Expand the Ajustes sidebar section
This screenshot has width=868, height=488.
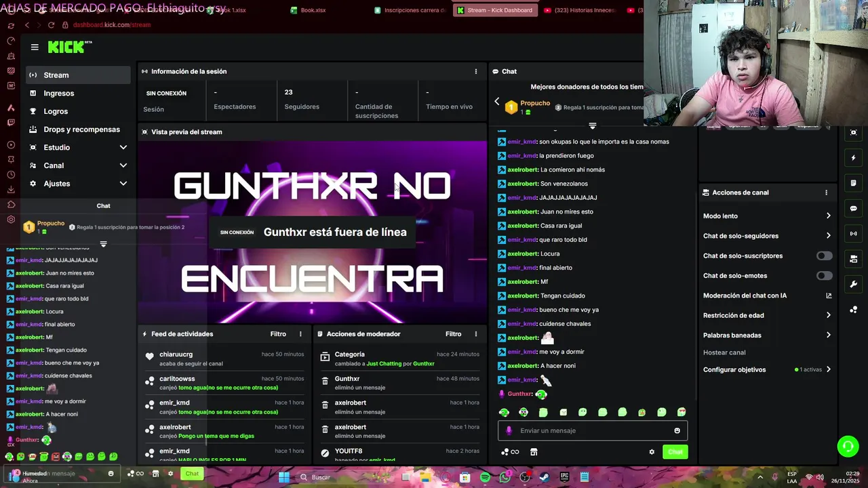(78, 184)
